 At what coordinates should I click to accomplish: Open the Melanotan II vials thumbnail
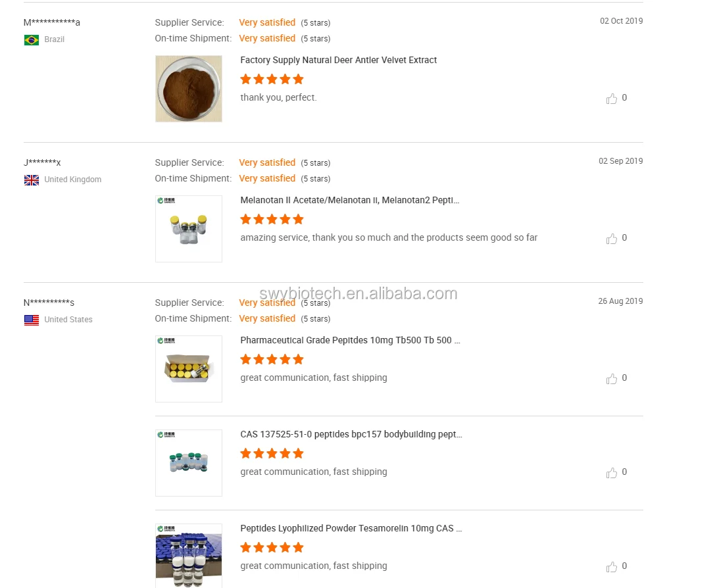189,229
